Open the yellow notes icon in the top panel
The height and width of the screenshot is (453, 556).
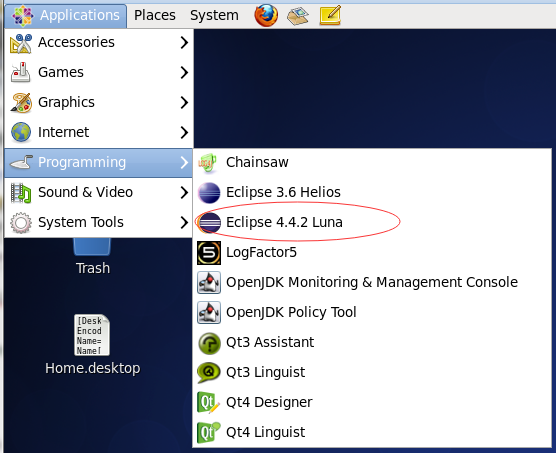click(330, 15)
